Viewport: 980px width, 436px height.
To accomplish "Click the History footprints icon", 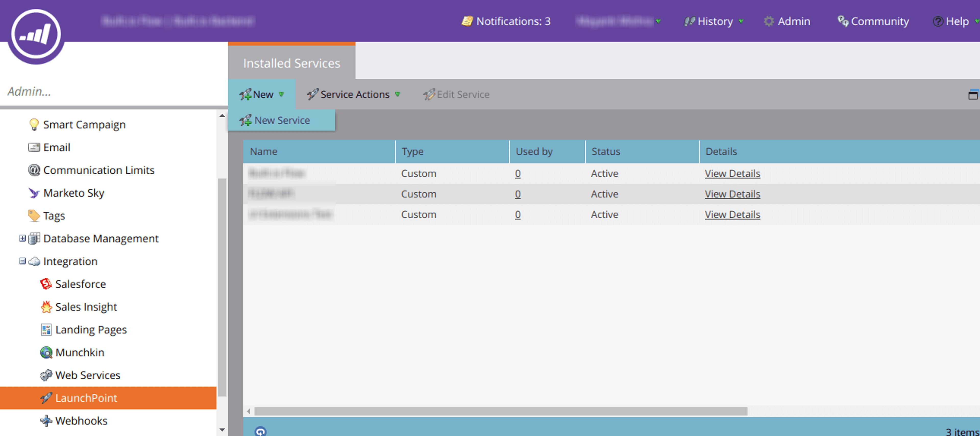I will pos(689,21).
